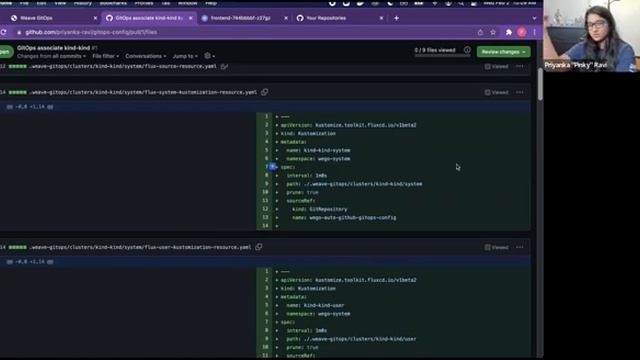Image resolution: width=640 pixels, height=360 pixels.
Task: Open the tab list chevron at the tab strip's end
Action: coord(534,18)
